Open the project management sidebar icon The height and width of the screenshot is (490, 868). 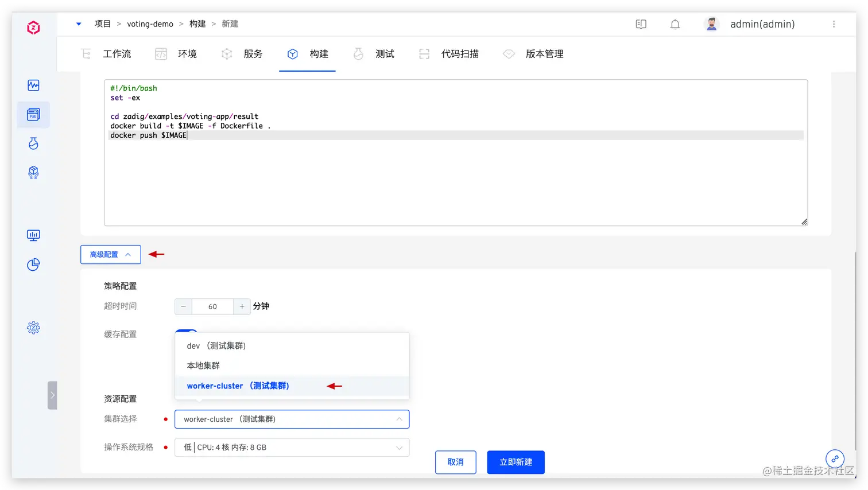(33, 114)
